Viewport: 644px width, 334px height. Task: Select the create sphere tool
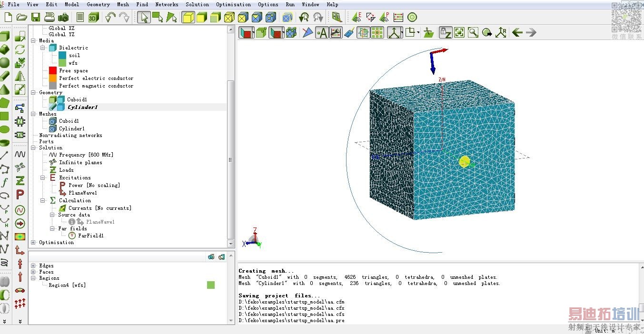coord(4,62)
